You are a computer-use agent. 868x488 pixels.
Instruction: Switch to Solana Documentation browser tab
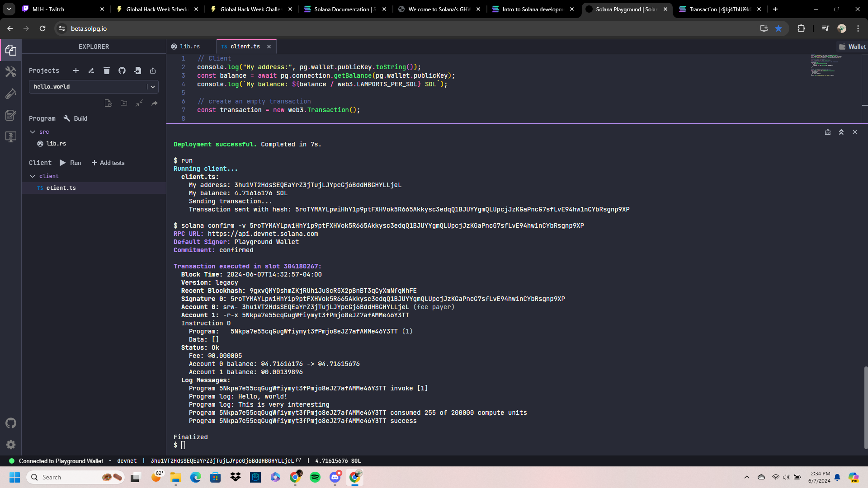point(345,9)
